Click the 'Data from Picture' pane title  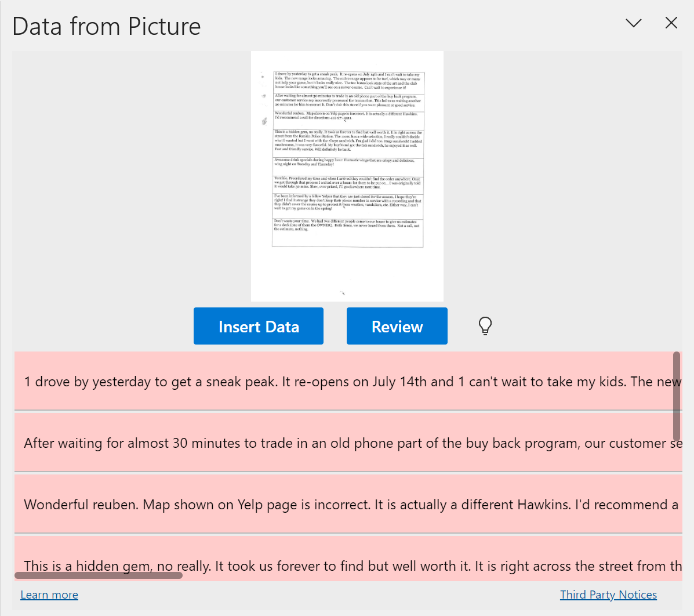tap(107, 27)
